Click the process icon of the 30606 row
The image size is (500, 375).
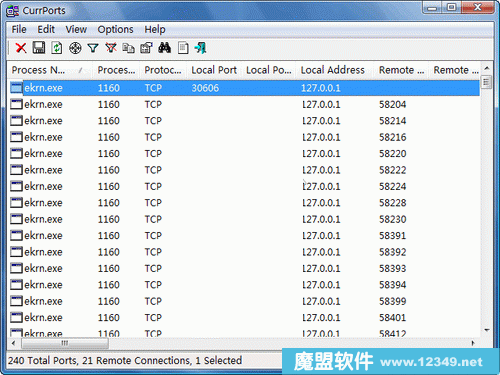click(x=16, y=88)
